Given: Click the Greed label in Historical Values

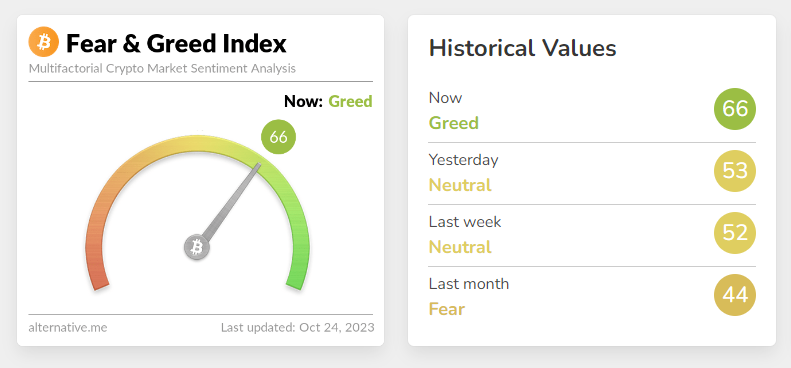Looking at the screenshot, I should (454, 123).
